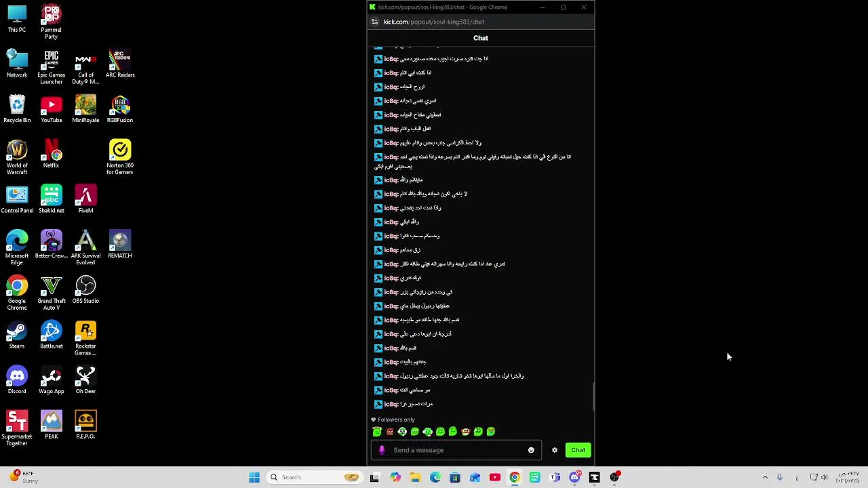
Task: Select the Call of Duty desktop shortcut
Action: [85, 67]
